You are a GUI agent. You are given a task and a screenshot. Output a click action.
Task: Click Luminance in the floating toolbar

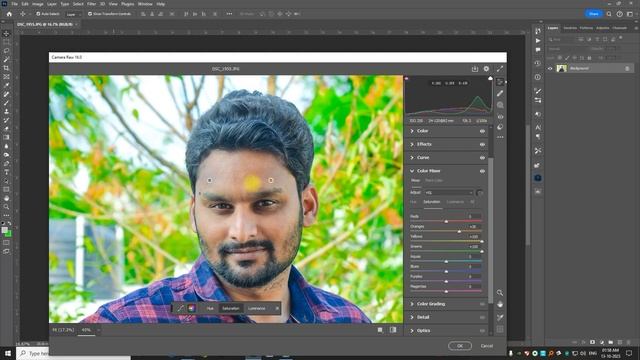(257, 309)
